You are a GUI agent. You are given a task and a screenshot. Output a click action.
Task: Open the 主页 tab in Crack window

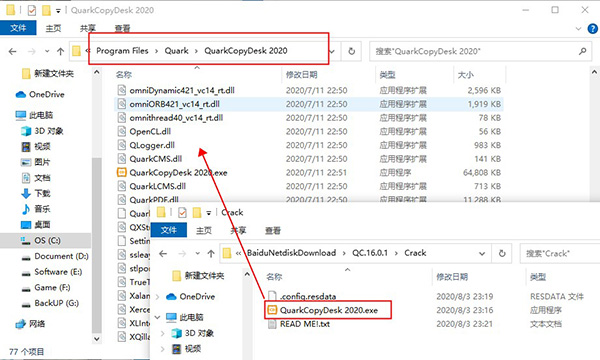[x=204, y=230]
